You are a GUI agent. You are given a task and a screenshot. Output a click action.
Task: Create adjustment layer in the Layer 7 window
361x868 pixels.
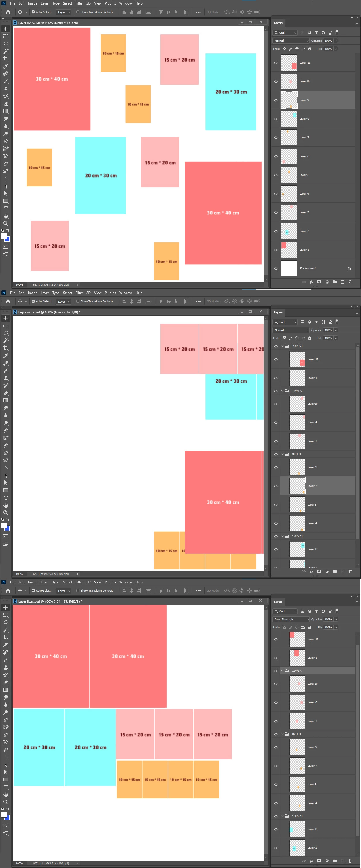click(x=327, y=571)
